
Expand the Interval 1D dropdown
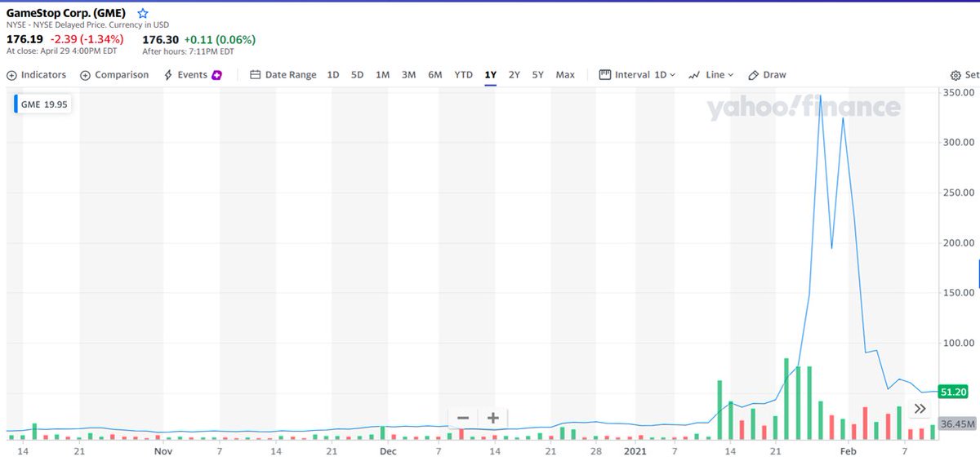point(638,74)
